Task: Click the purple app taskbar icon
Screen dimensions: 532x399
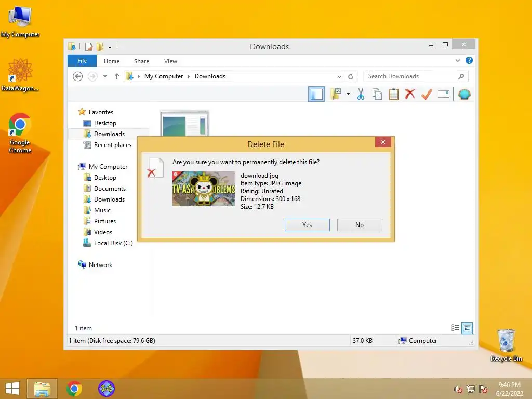Action: (x=106, y=389)
